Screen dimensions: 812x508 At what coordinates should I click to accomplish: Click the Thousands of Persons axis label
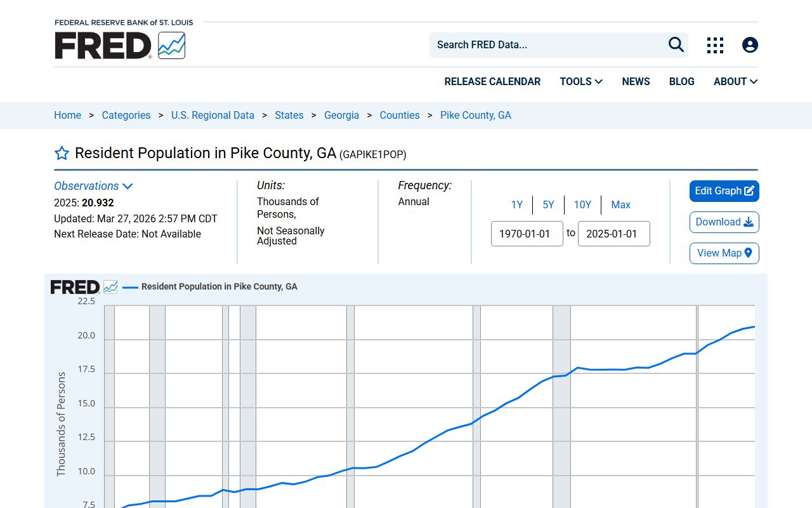[x=61, y=424]
